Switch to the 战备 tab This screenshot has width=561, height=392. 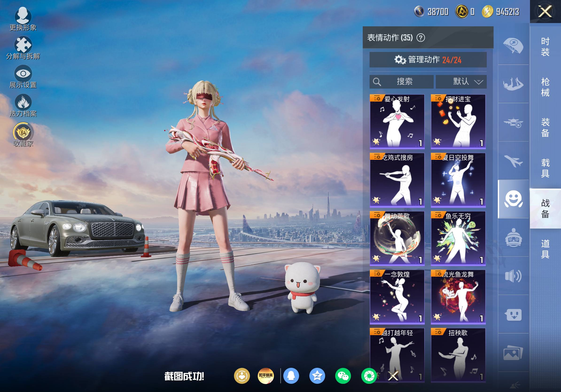(x=545, y=208)
